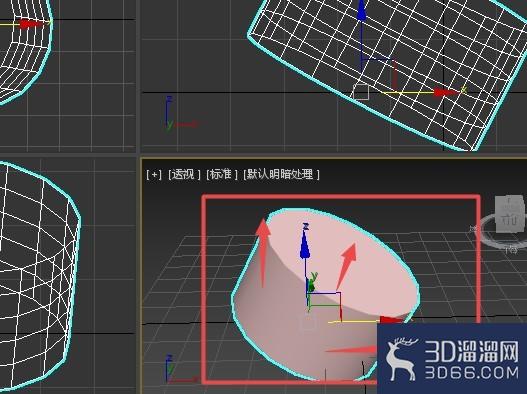This screenshot has height=394, width=527.
Task: Click the XY plane handle of front viewport gizmo
Action: [378, 75]
